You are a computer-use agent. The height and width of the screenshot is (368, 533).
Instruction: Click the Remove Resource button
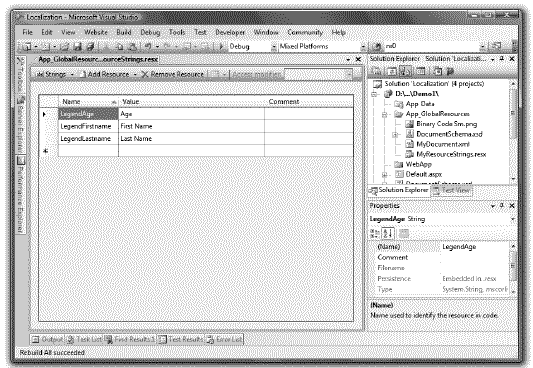pyautogui.click(x=173, y=74)
